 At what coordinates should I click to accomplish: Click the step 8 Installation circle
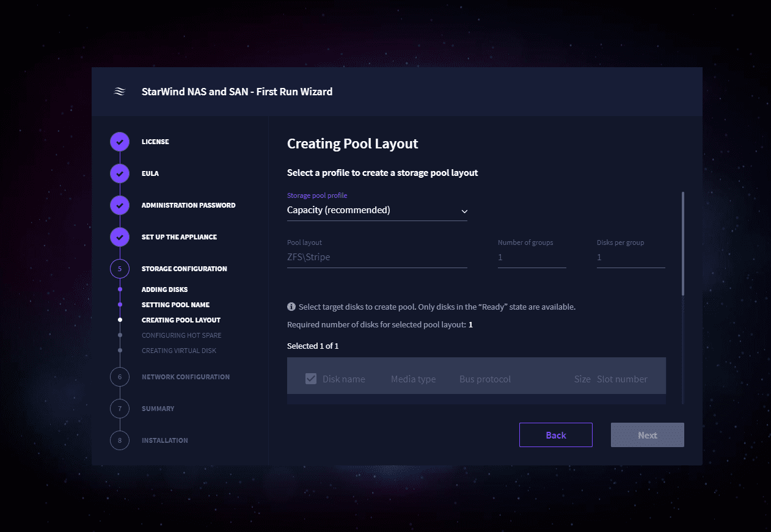(x=120, y=440)
